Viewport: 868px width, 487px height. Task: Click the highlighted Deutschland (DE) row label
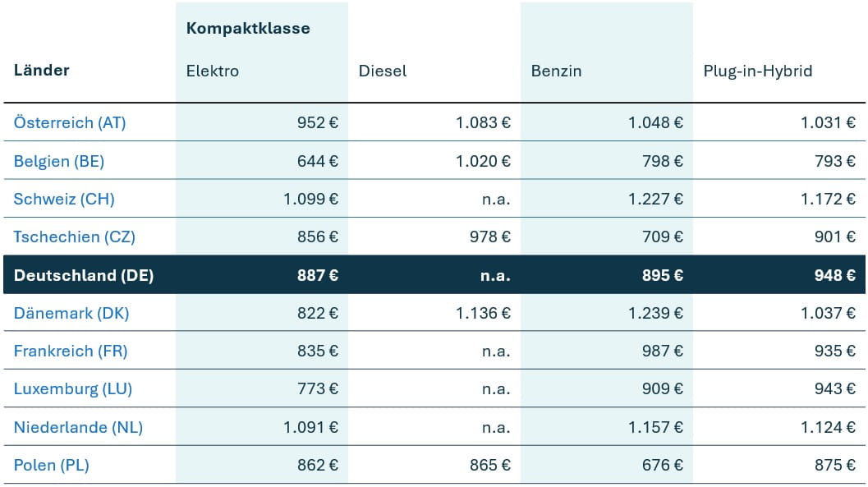point(84,275)
